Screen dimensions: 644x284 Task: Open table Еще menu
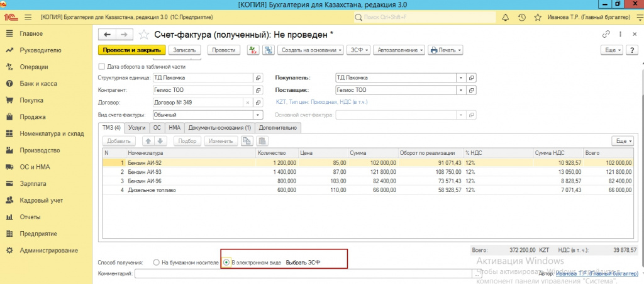pos(623,141)
